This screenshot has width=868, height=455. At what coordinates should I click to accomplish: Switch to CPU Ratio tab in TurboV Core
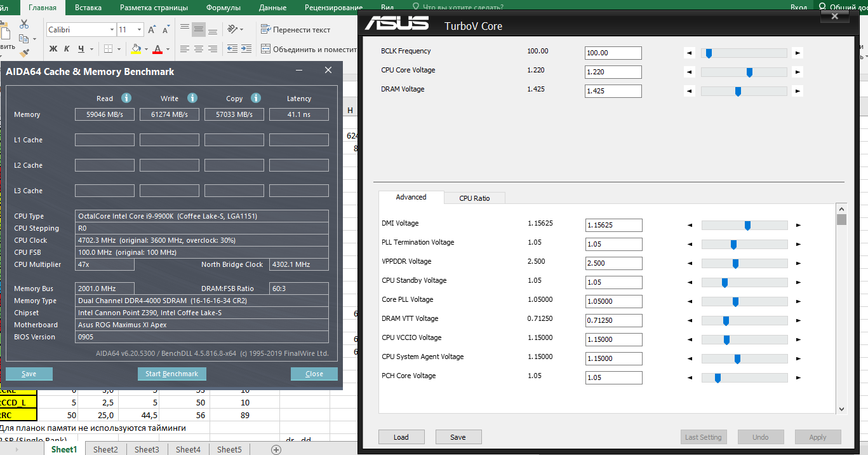(474, 198)
